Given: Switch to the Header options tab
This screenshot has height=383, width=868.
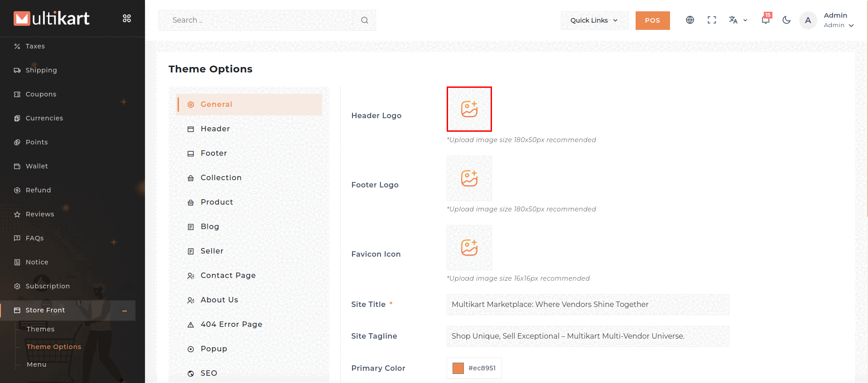Looking at the screenshot, I should [215, 129].
